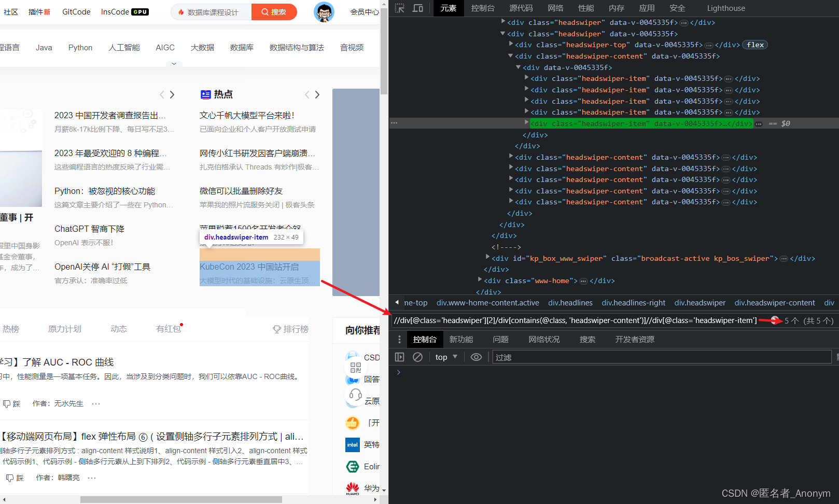Open the GitCode link
Image resolution: width=839 pixels, height=504 pixels.
click(x=76, y=12)
